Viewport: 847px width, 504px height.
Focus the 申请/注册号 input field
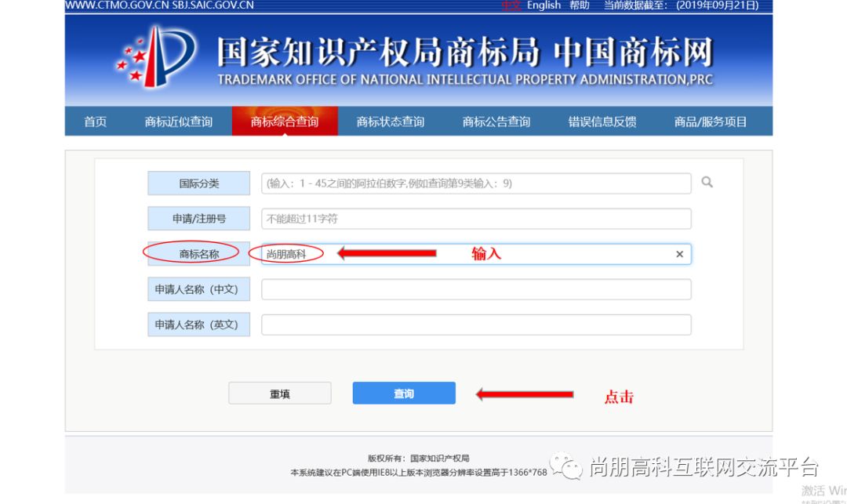(476, 219)
